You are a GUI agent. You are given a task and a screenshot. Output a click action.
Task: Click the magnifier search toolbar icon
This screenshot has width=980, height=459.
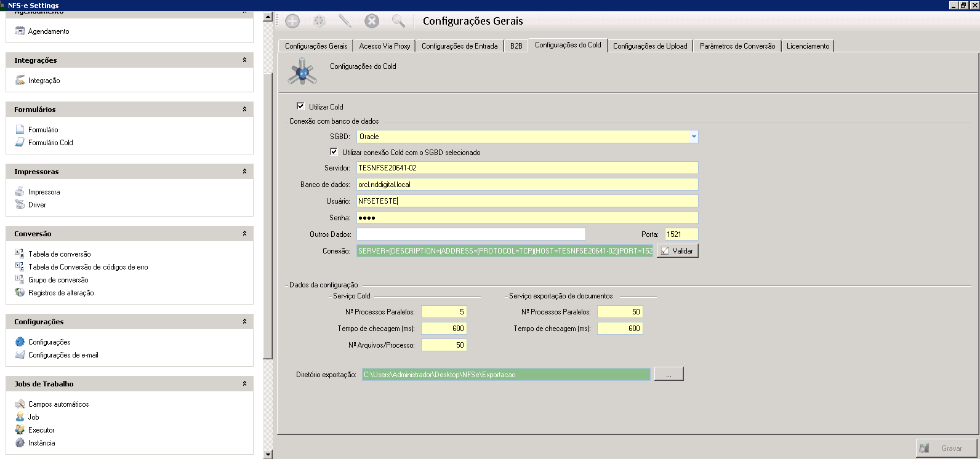tap(398, 22)
